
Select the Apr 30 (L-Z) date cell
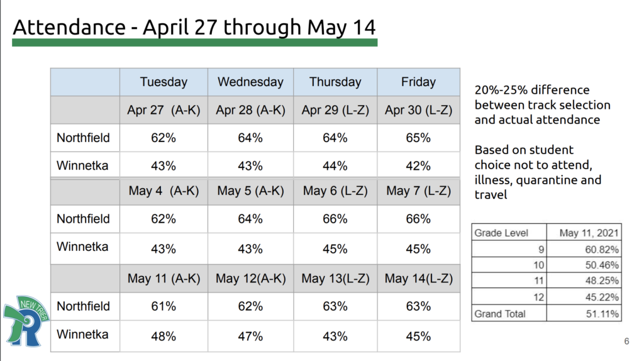(x=418, y=110)
